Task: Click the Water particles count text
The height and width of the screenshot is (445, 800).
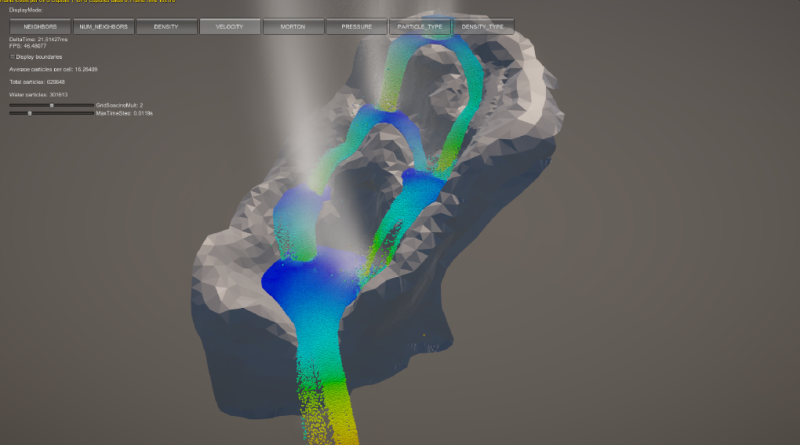Action: tap(39, 95)
